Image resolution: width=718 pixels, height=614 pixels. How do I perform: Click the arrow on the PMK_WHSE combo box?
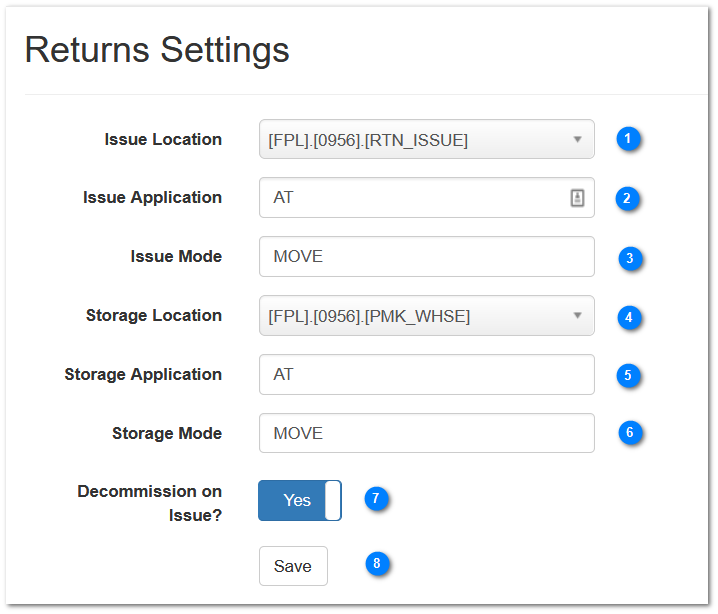tap(577, 315)
